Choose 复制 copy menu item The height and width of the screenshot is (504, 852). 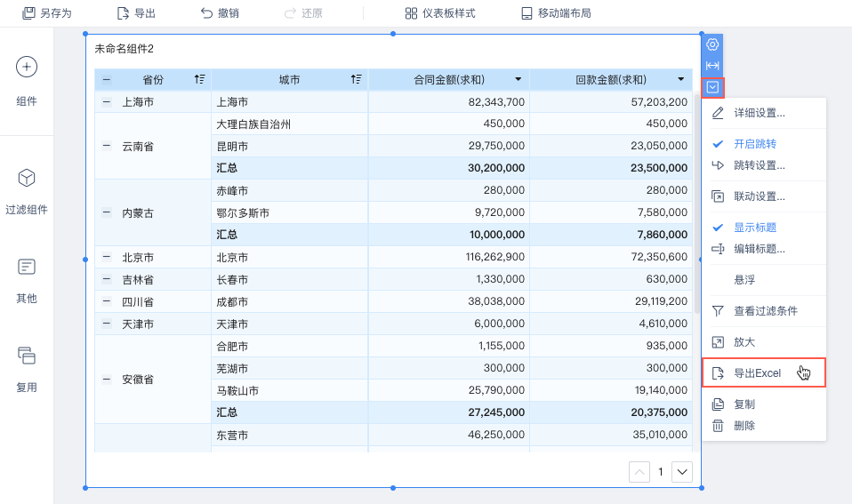[x=764, y=404]
